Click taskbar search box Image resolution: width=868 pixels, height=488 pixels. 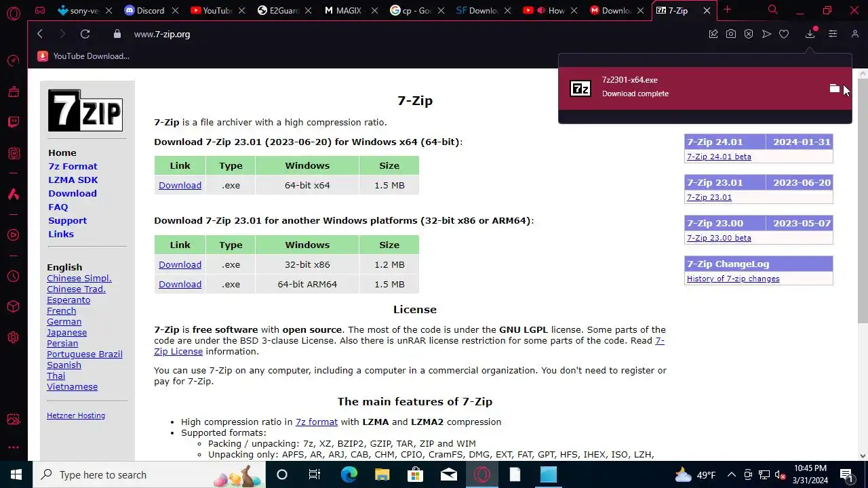pyautogui.click(x=149, y=474)
